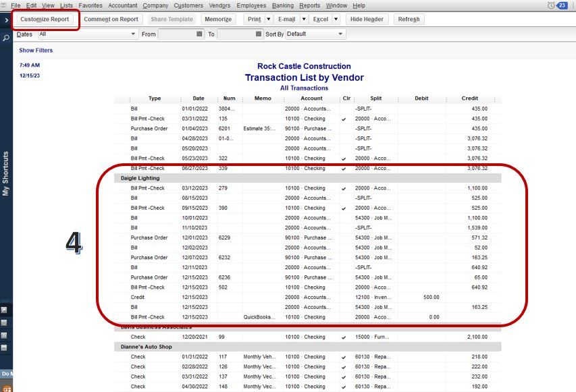Viewport: 576px width, 392px height.
Task: Open the Dates range dropdown
Action: tap(88, 34)
